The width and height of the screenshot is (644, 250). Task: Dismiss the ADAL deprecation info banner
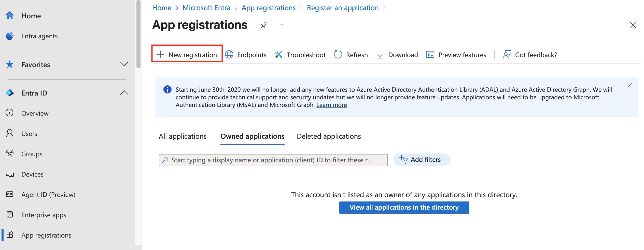click(x=629, y=85)
